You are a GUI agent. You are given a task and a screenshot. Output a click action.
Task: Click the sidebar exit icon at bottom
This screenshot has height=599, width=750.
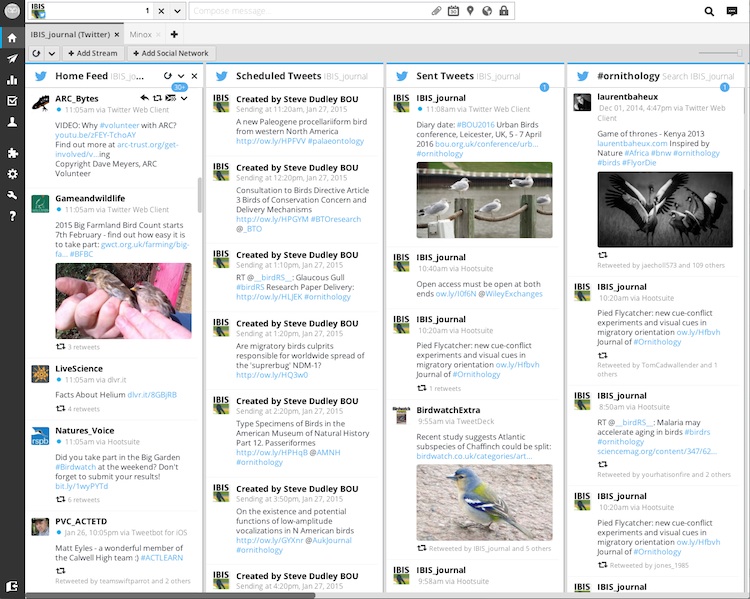[12, 586]
